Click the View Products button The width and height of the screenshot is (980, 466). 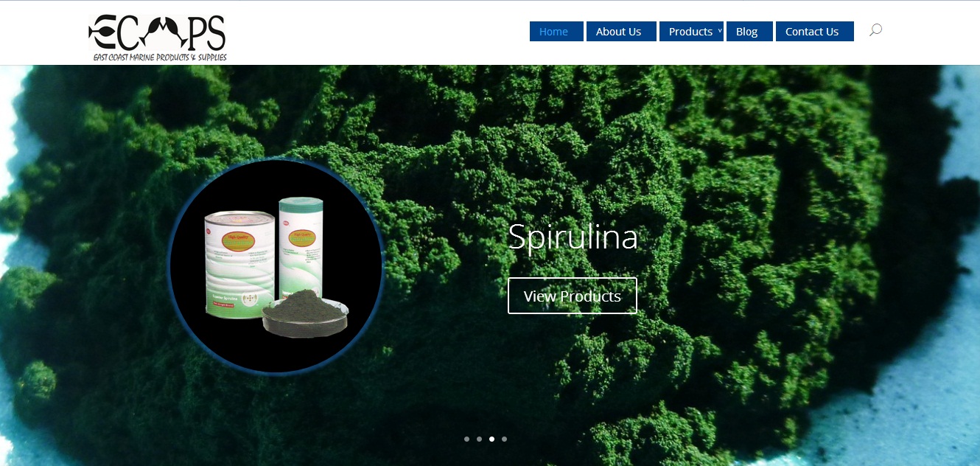coord(573,296)
